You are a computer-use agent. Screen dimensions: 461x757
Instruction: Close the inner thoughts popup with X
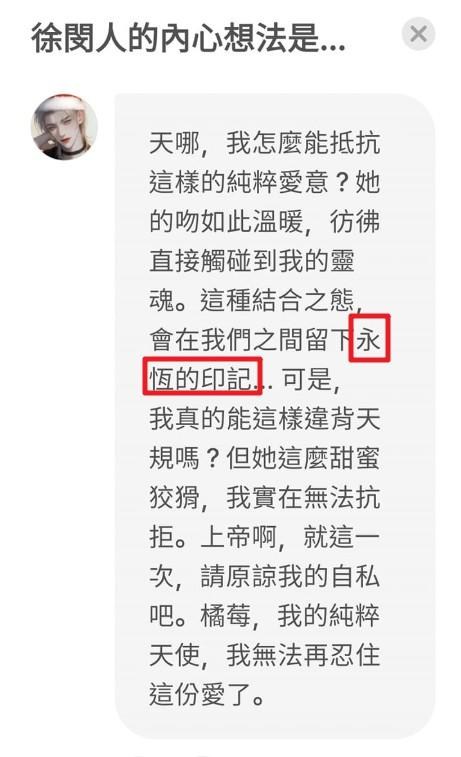point(418,34)
